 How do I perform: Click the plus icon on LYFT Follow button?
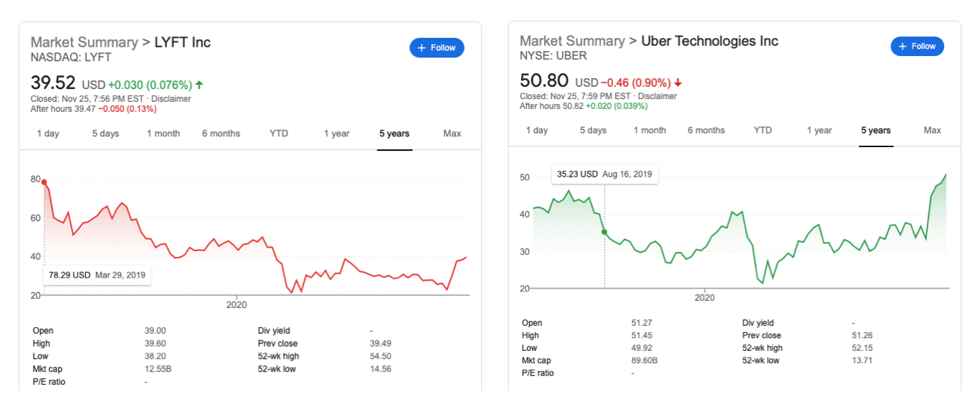[x=422, y=48]
